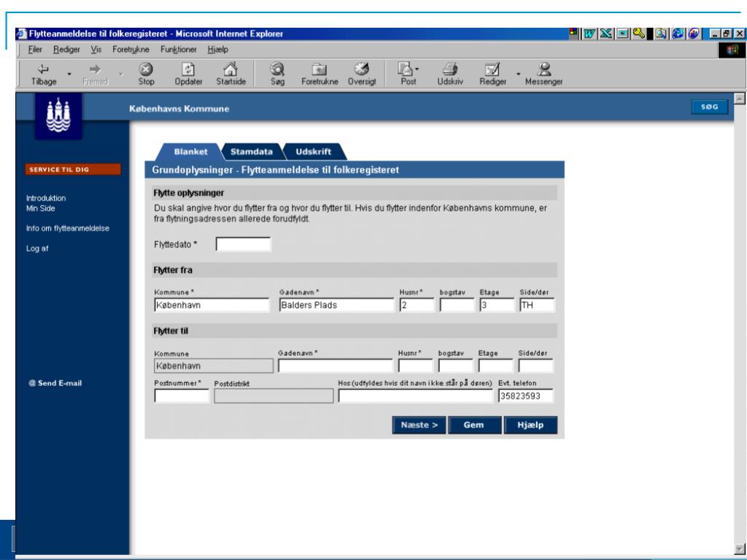
Task: Click the Windows flag throbber icon
Action: click(731, 50)
